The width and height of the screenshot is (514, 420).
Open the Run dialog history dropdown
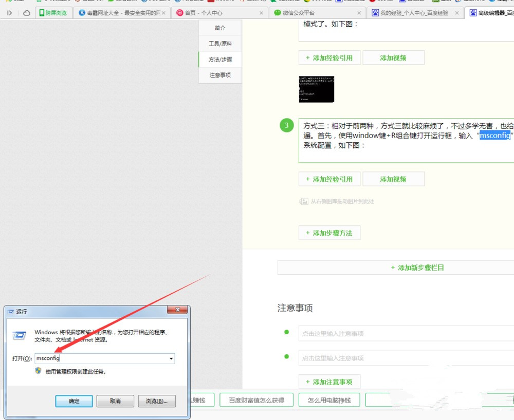[x=172, y=358]
